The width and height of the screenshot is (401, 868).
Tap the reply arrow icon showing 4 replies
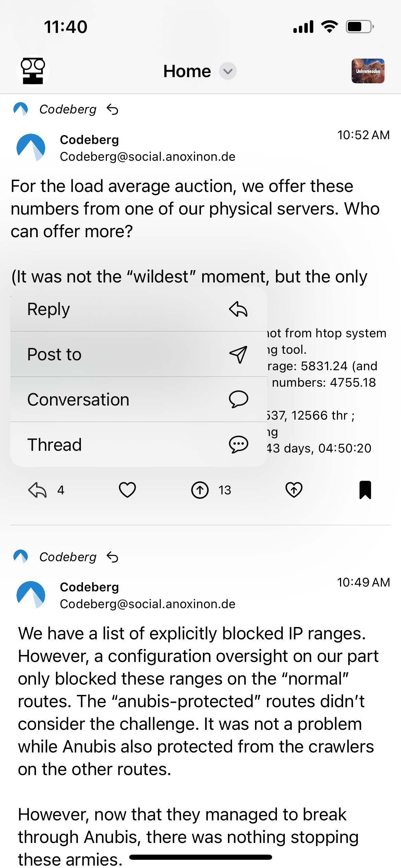click(x=37, y=490)
